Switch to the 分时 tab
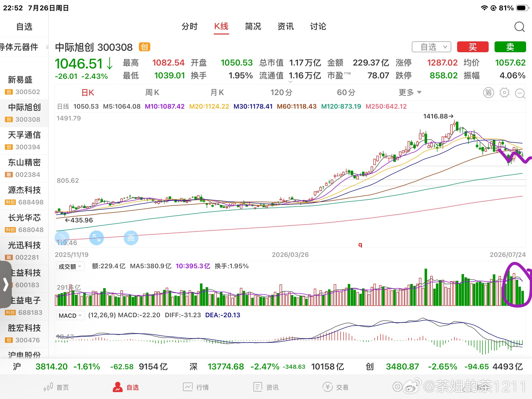The height and width of the screenshot is (399, 532). tap(189, 26)
